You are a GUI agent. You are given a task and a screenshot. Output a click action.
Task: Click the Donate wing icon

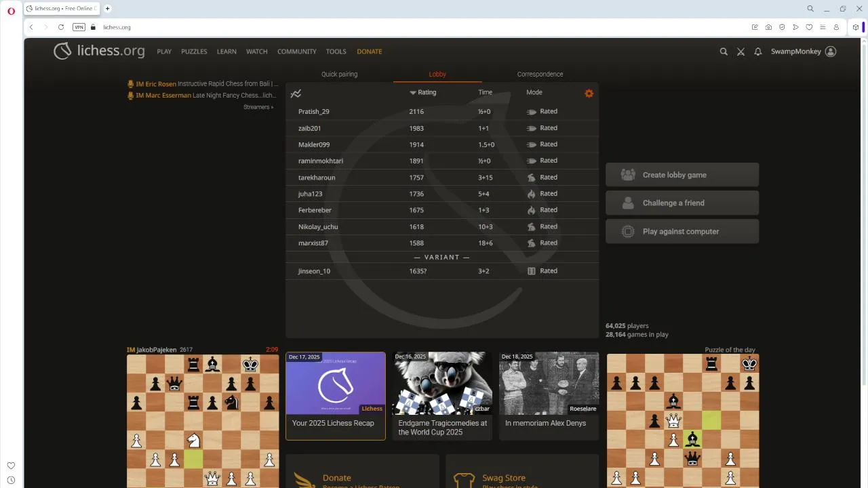(304, 480)
